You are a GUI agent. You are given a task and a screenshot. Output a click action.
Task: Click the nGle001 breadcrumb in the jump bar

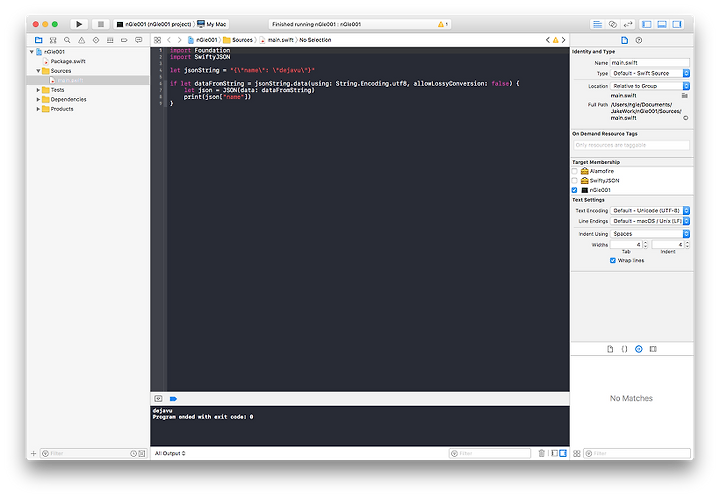coord(202,40)
